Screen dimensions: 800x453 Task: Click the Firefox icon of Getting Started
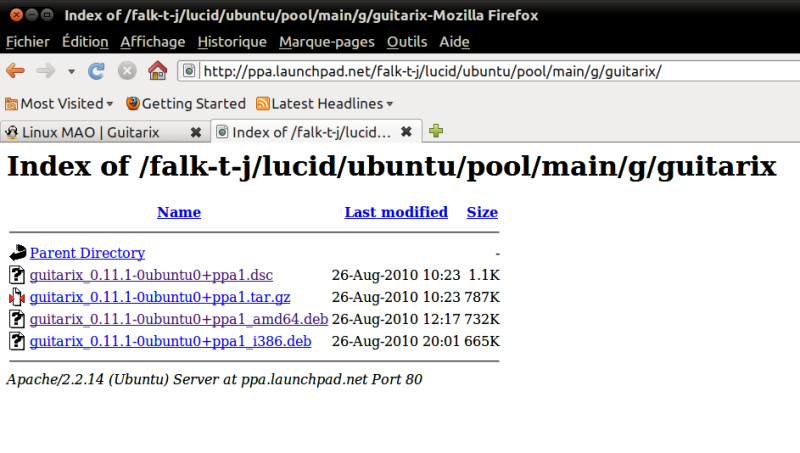(x=133, y=104)
